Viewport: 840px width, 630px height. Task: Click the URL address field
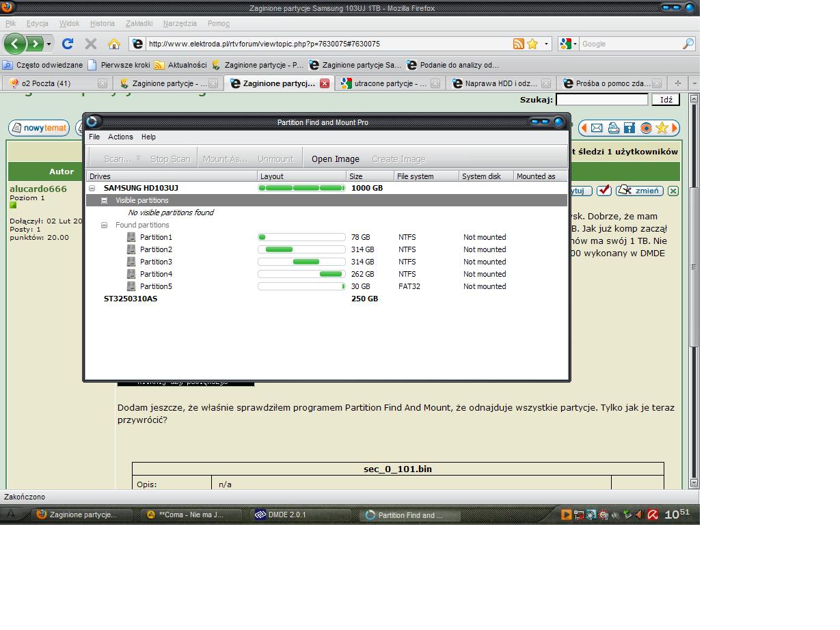[328, 44]
